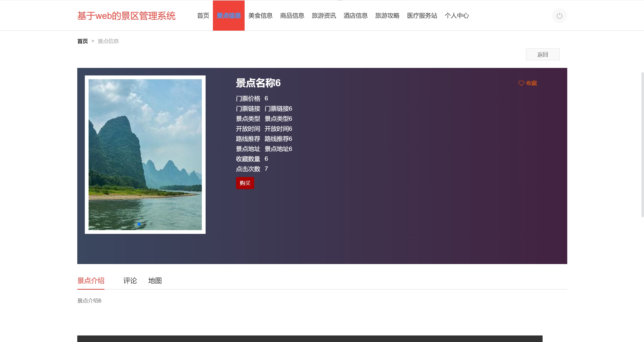
Task: Click the 收藏数量 label
Action: tap(248, 159)
